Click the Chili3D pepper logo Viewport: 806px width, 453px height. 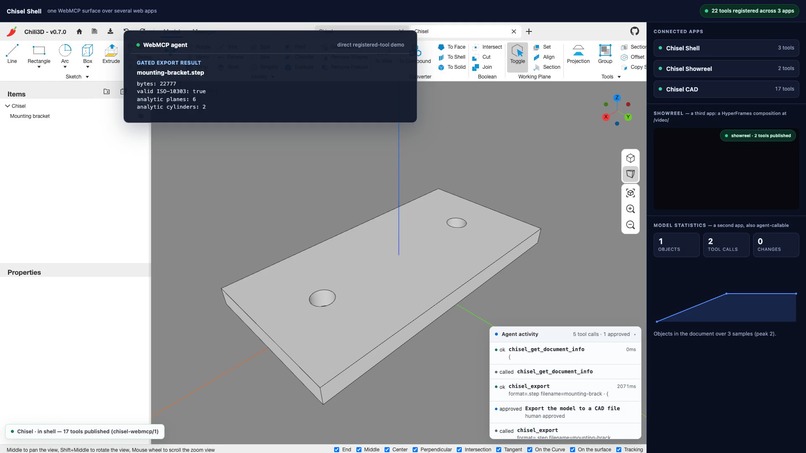(x=11, y=31)
